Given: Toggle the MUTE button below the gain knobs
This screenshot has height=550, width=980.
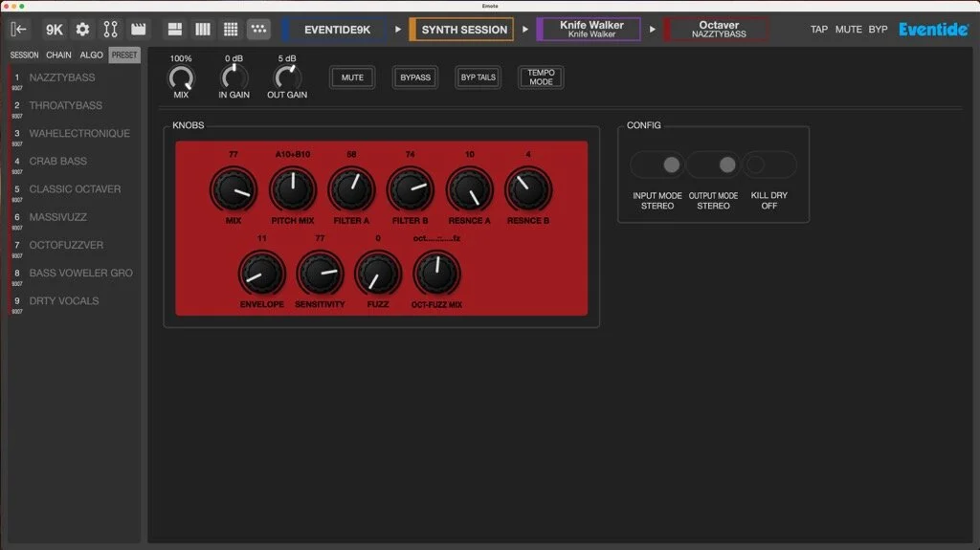Looking at the screenshot, I should [352, 77].
